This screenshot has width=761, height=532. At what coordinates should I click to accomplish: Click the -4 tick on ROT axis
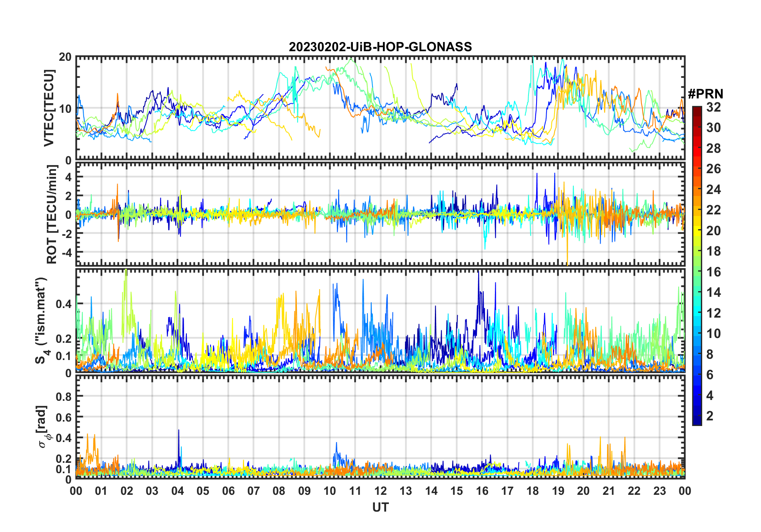[x=66, y=252]
